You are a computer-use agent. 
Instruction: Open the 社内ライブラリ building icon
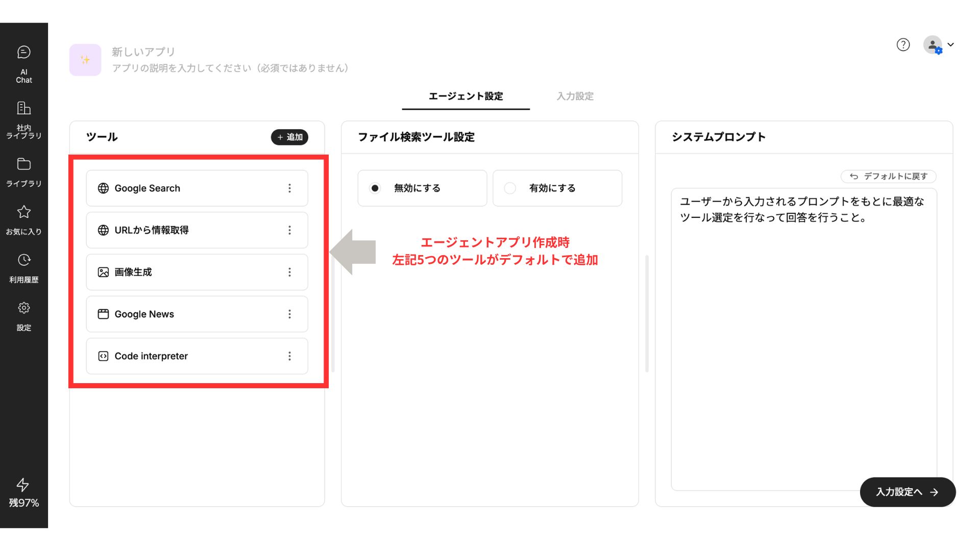pyautogui.click(x=23, y=108)
